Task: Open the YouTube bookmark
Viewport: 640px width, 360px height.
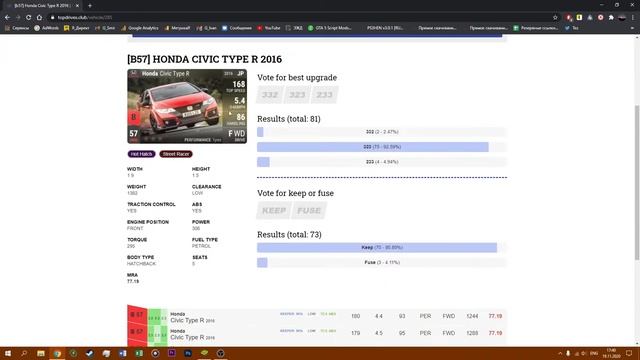Action: pyautogui.click(x=269, y=28)
